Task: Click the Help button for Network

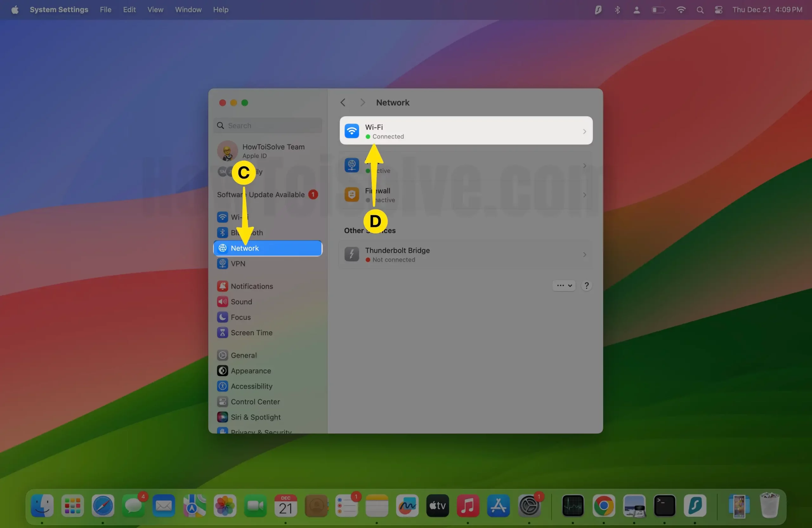Action: pos(586,285)
